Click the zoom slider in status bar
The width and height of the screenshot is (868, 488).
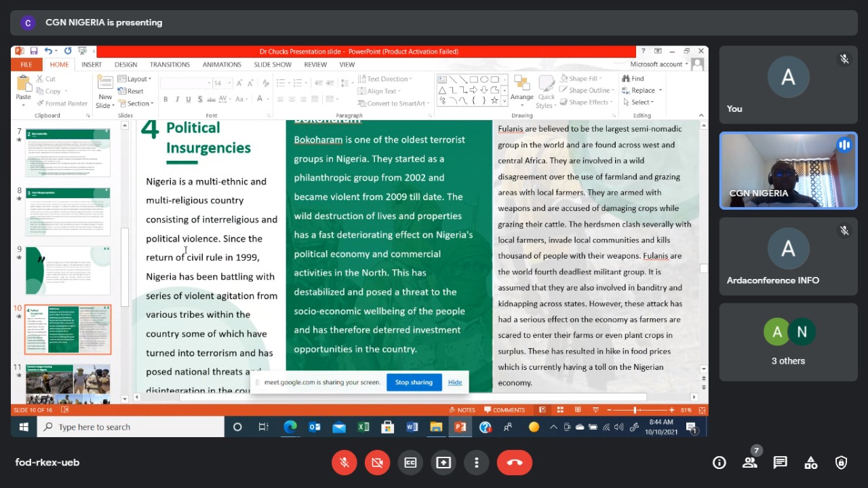tap(635, 410)
